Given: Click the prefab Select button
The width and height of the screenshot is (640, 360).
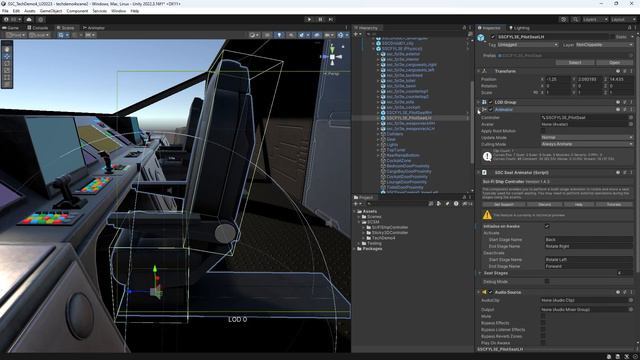Looking at the screenshot, I should 575,62.
